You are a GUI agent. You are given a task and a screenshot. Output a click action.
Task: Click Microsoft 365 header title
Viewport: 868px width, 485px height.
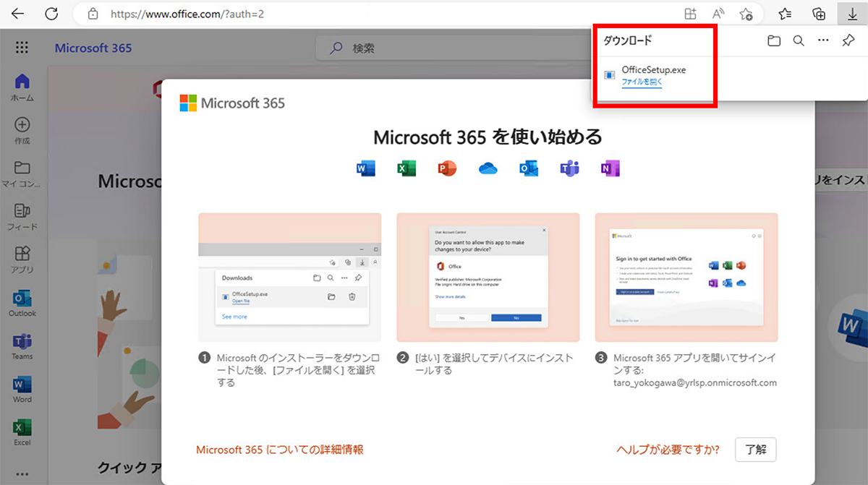pos(93,48)
